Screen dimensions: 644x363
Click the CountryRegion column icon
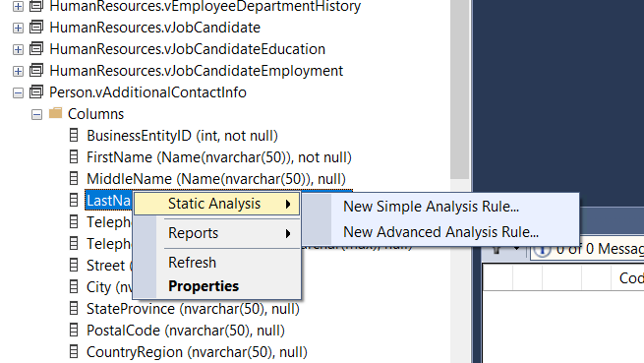74,351
